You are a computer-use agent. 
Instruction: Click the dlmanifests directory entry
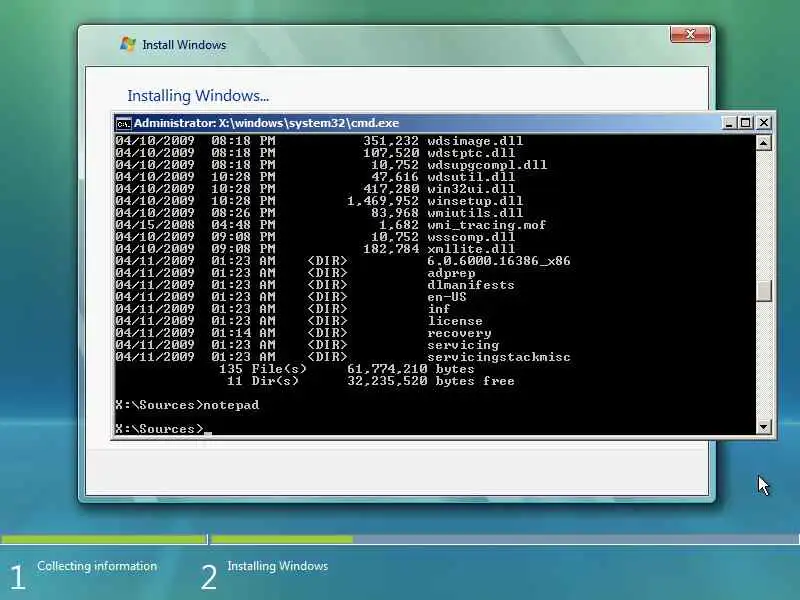pyautogui.click(x=471, y=285)
